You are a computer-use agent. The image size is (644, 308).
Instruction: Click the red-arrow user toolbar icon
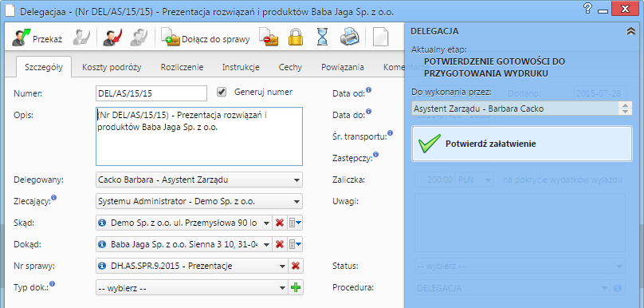pyautogui.click(x=112, y=38)
